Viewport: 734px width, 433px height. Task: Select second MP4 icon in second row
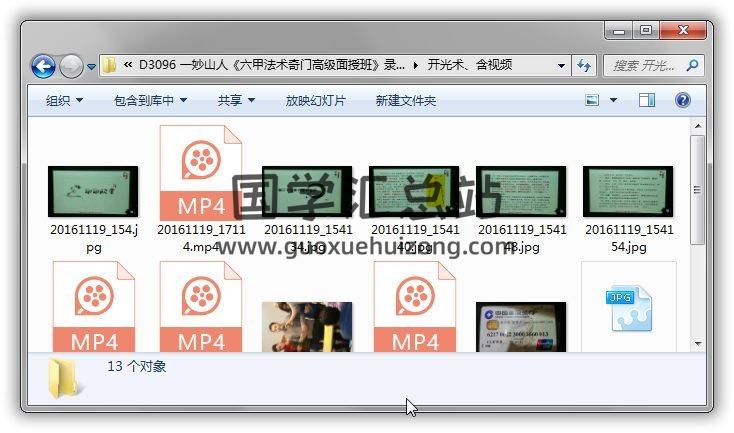coord(201,307)
